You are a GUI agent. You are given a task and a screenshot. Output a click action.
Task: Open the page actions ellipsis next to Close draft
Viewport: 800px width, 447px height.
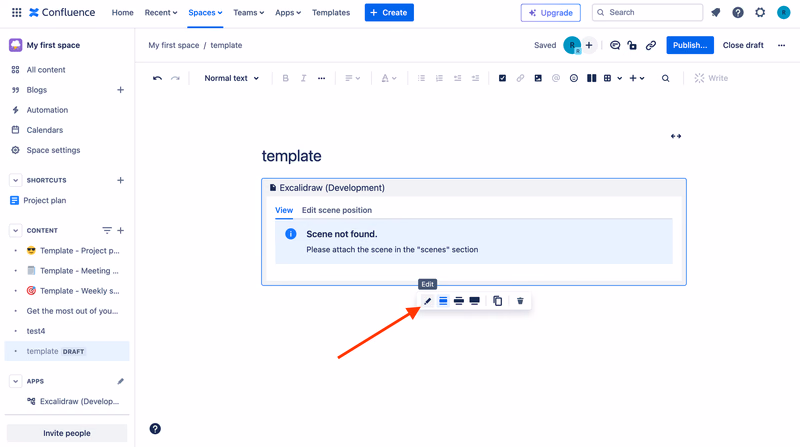pos(781,45)
